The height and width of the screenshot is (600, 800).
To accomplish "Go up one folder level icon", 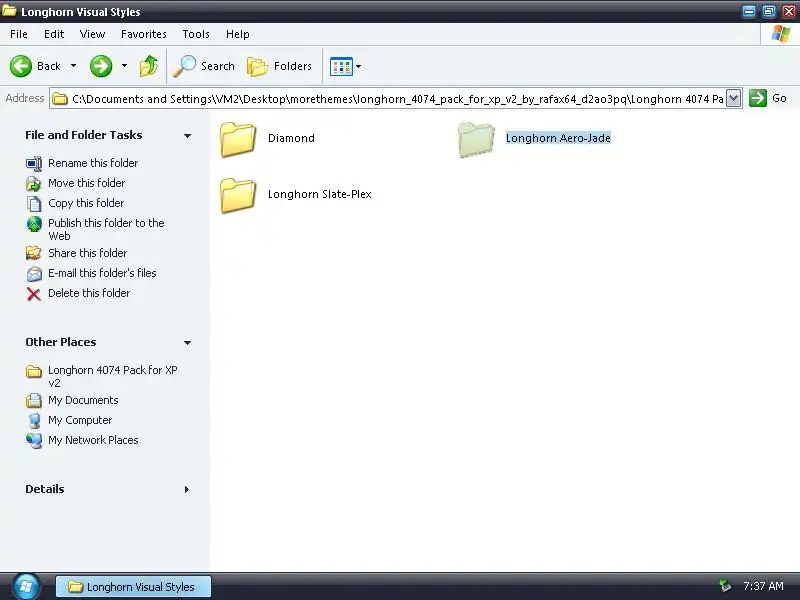I will tap(149, 66).
